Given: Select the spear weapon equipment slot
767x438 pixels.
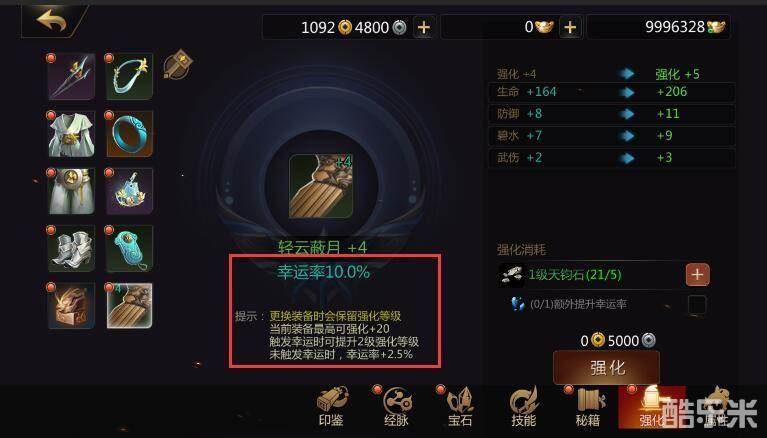Looking at the screenshot, I should point(71,77).
